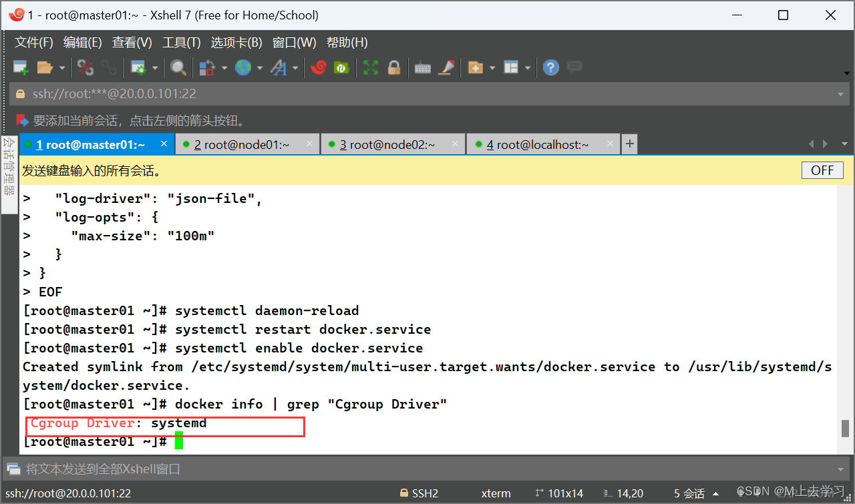Expand the compose bar dropdown arrow
The width and height of the screenshot is (855, 504).
[x=841, y=469]
